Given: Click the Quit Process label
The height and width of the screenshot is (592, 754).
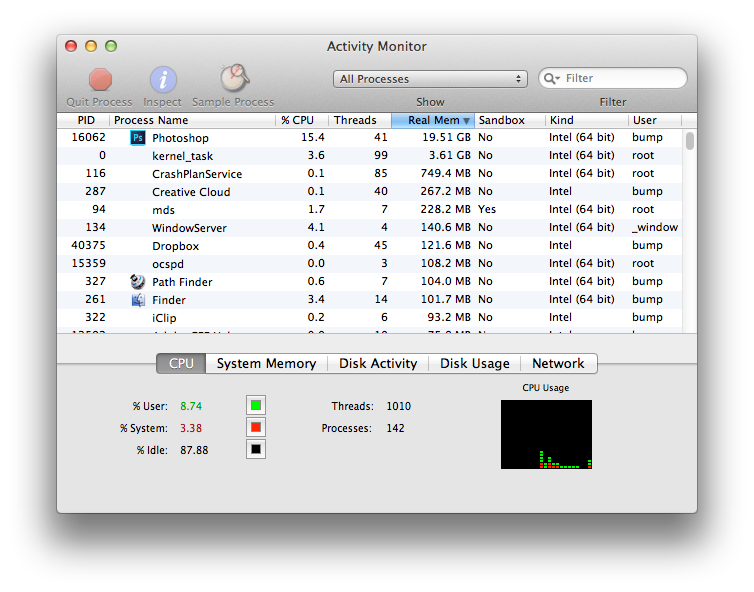Looking at the screenshot, I should click(99, 102).
